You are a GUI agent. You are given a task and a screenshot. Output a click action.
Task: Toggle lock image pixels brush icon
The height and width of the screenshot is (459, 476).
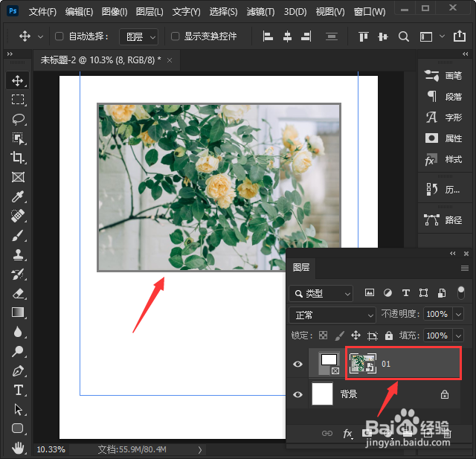pos(339,336)
